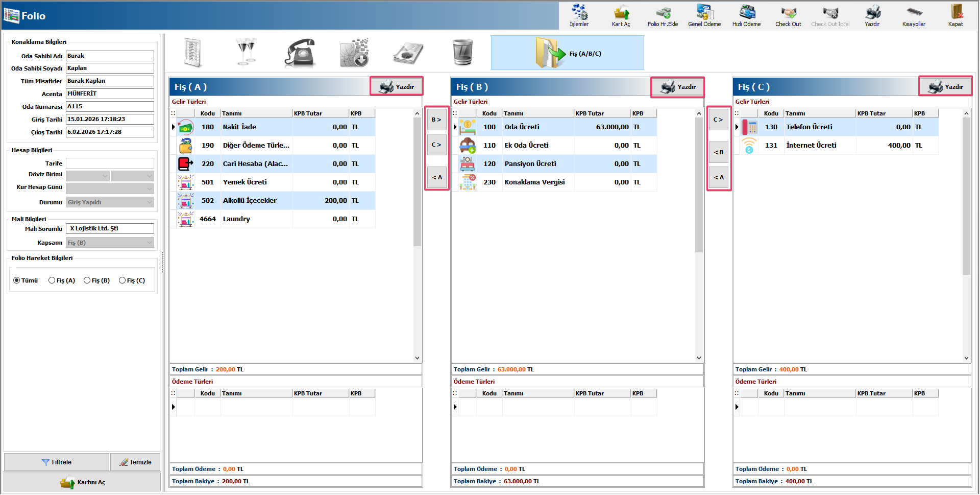Open the Kapsamı dropdown
The width and height of the screenshot is (980, 495).
click(x=110, y=243)
